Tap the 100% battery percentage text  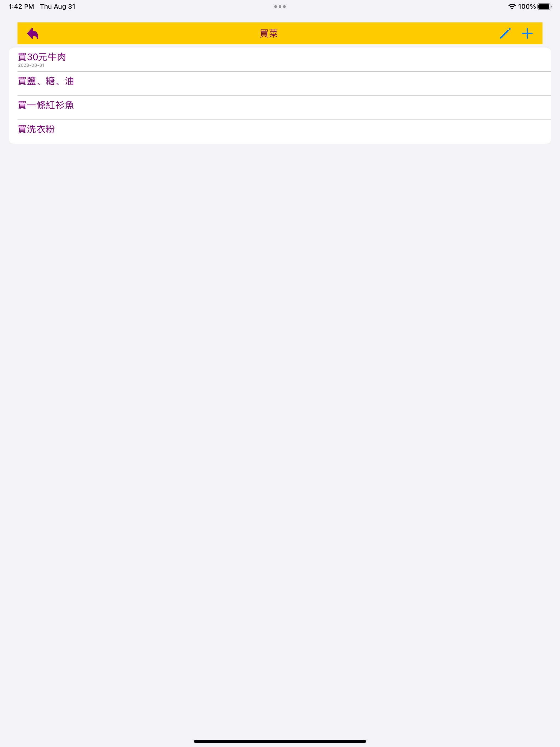527,6
